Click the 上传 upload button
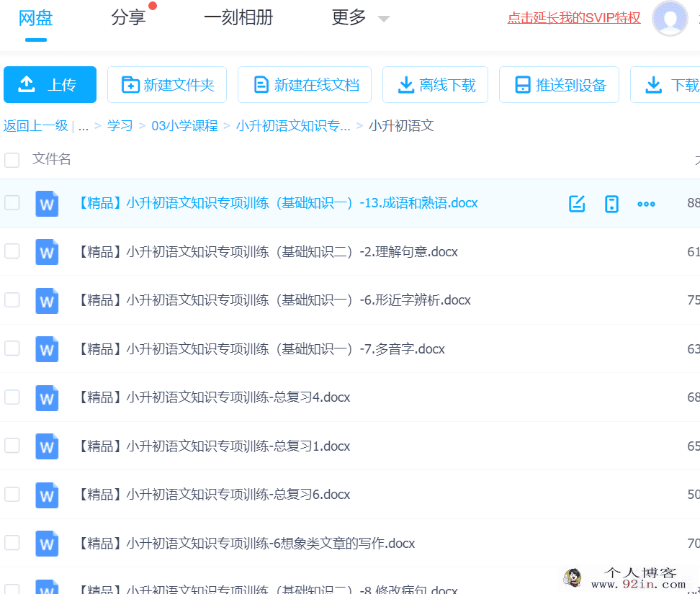 click(x=50, y=85)
